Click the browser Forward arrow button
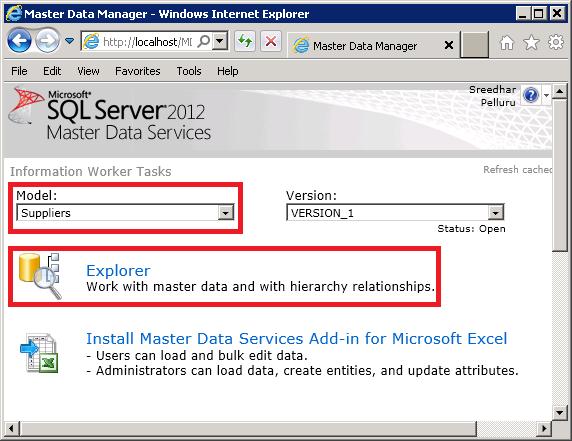Image resolution: width=572 pixels, height=441 pixels. tap(47, 40)
